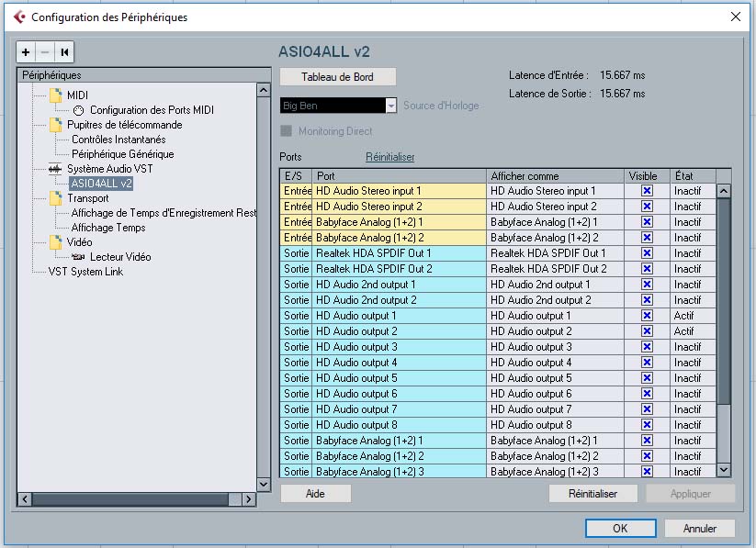The height and width of the screenshot is (548, 756).
Task: Close the Configuration des Périphériques dialog
Action: (735, 17)
